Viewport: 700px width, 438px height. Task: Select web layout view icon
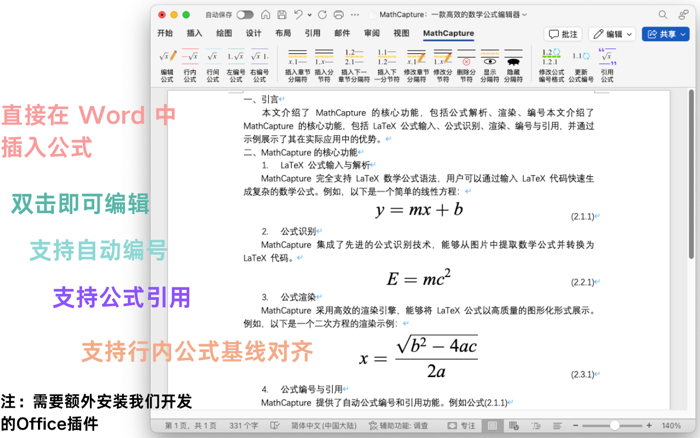514,425
